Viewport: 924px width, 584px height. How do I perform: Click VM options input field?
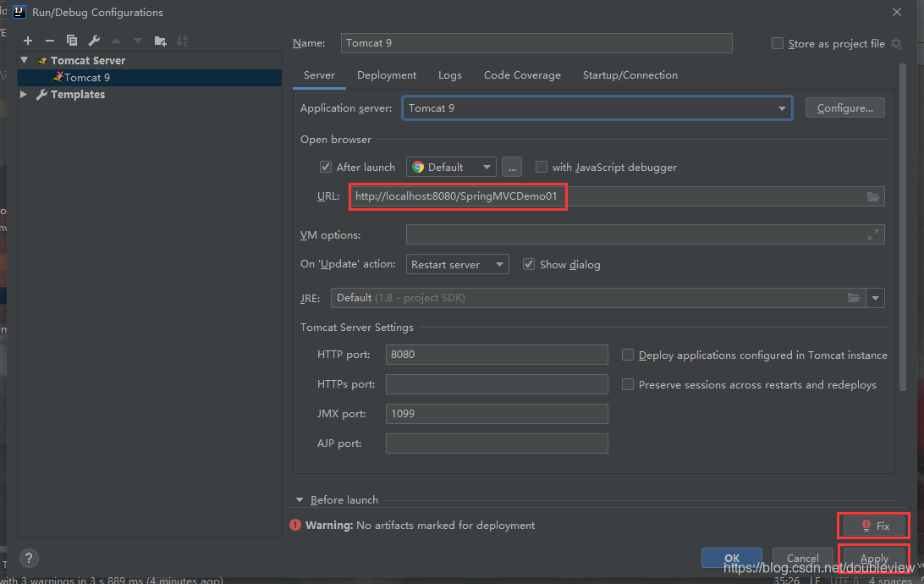tap(646, 234)
